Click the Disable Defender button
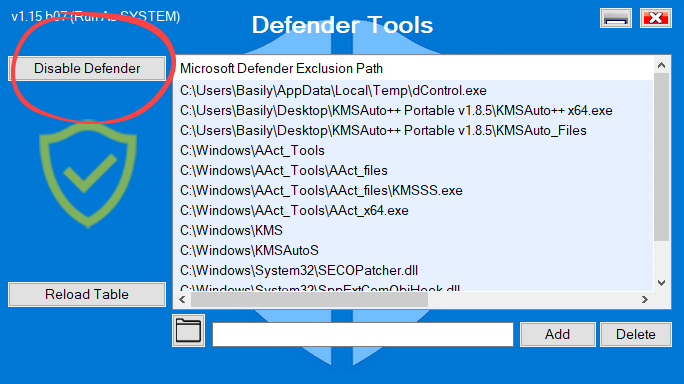This screenshot has height=384, width=684. [x=87, y=69]
